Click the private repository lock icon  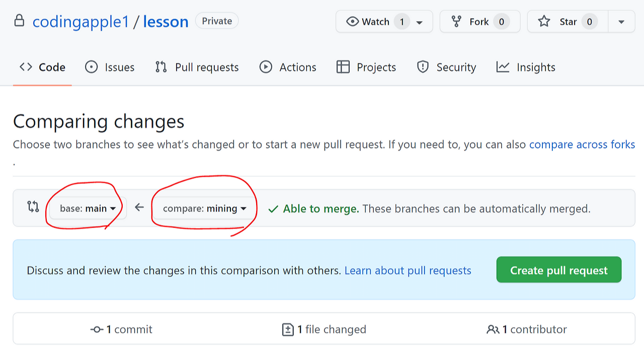pos(19,21)
